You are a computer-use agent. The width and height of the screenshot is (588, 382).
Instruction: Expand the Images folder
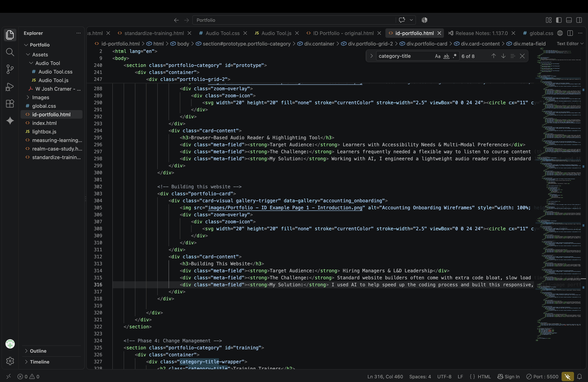click(28, 97)
